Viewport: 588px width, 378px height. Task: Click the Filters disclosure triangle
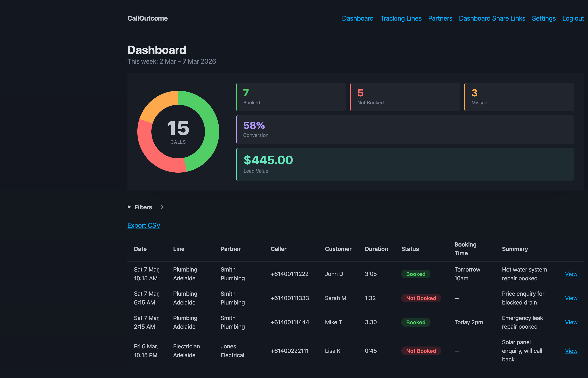click(x=129, y=207)
